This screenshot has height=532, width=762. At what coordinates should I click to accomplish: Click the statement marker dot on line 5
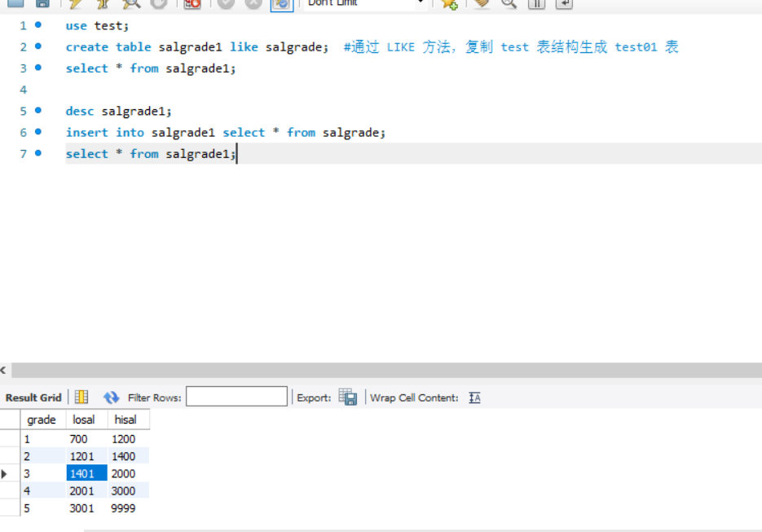(x=38, y=110)
